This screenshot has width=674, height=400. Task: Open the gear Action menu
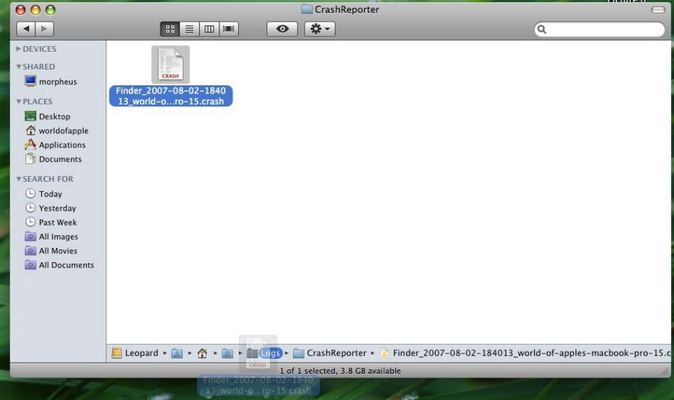tap(320, 29)
